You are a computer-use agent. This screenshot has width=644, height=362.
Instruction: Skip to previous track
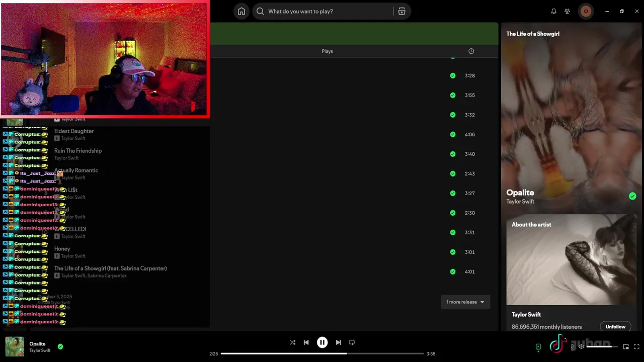coord(306,342)
